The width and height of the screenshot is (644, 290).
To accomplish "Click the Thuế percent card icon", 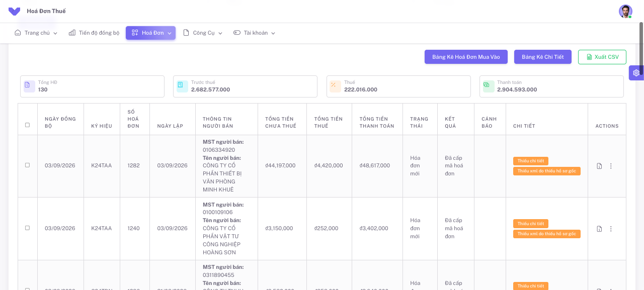I will [336, 86].
